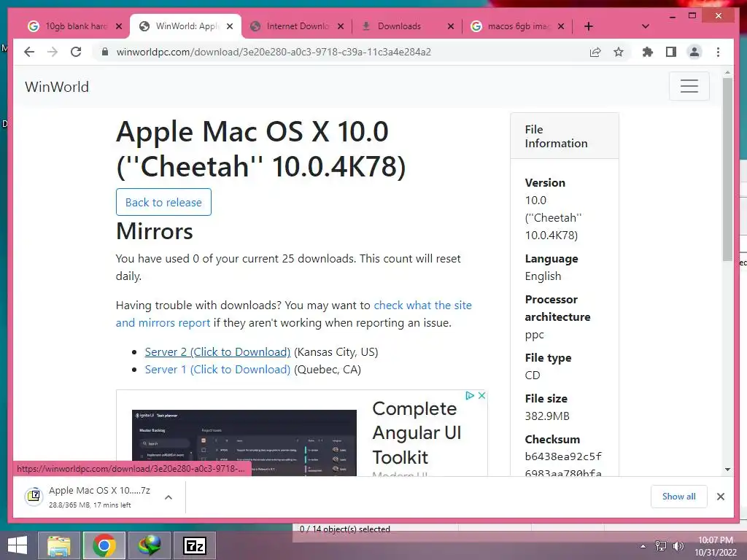This screenshot has height=560, width=747.
Task: Click the Back to release button
Action: pos(163,203)
